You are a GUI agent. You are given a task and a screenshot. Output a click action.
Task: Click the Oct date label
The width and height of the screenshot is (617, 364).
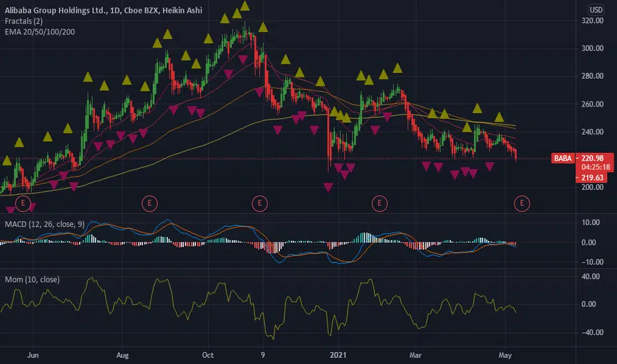tap(208, 355)
